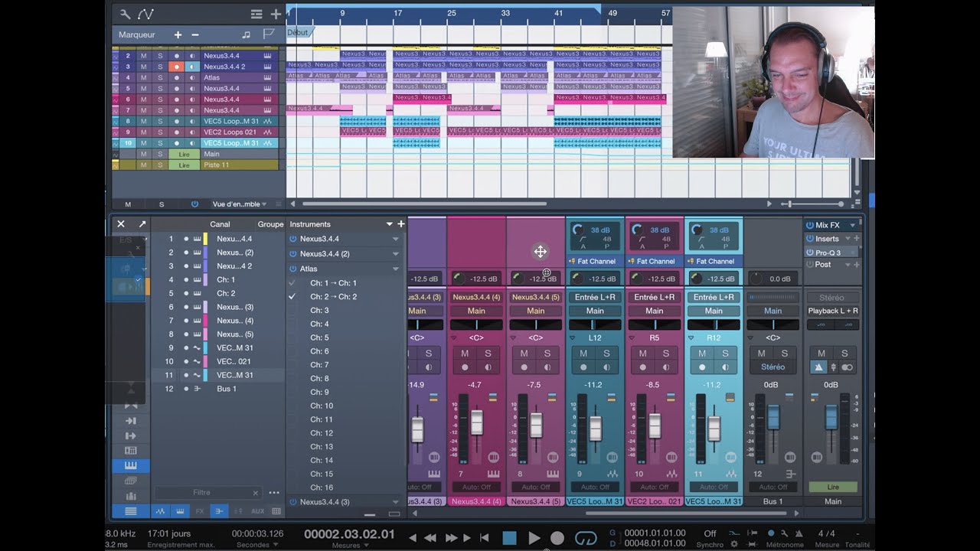Image resolution: width=980 pixels, height=551 pixels.
Task: Toggle the instruments keyboard panel icon in sidebar
Action: [131, 465]
